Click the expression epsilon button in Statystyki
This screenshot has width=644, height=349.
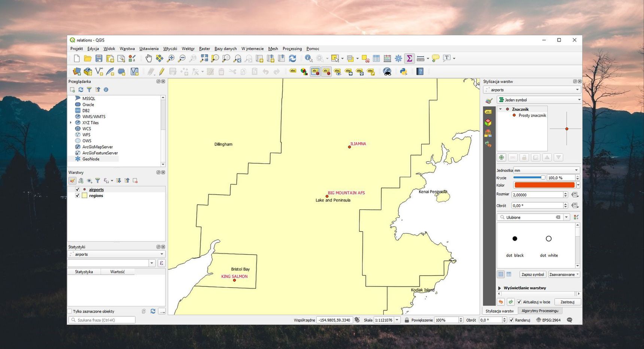(x=161, y=263)
